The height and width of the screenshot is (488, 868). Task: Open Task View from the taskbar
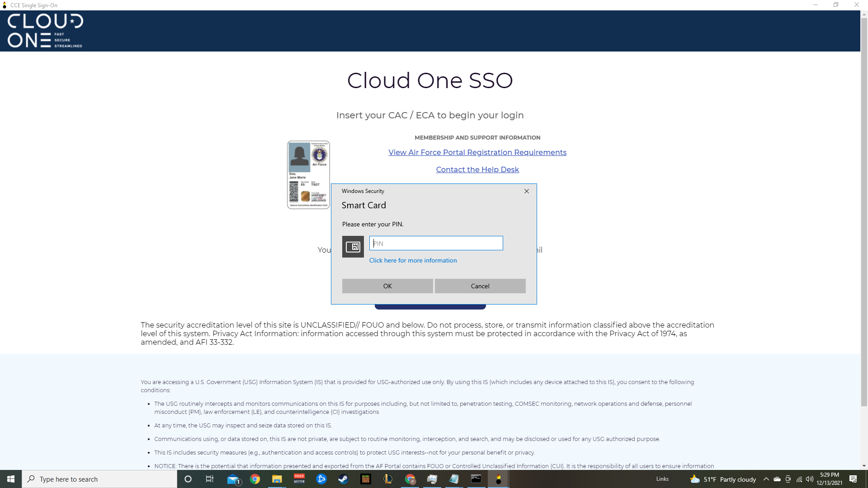click(x=209, y=479)
